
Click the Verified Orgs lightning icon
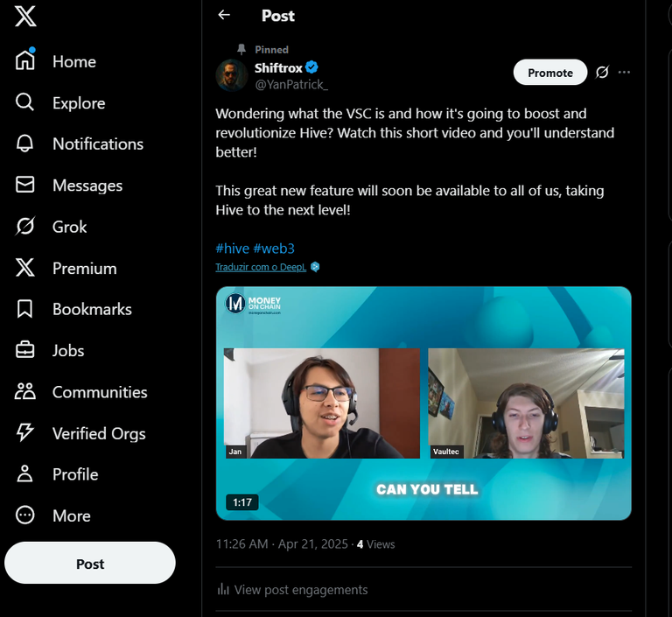coord(24,432)
